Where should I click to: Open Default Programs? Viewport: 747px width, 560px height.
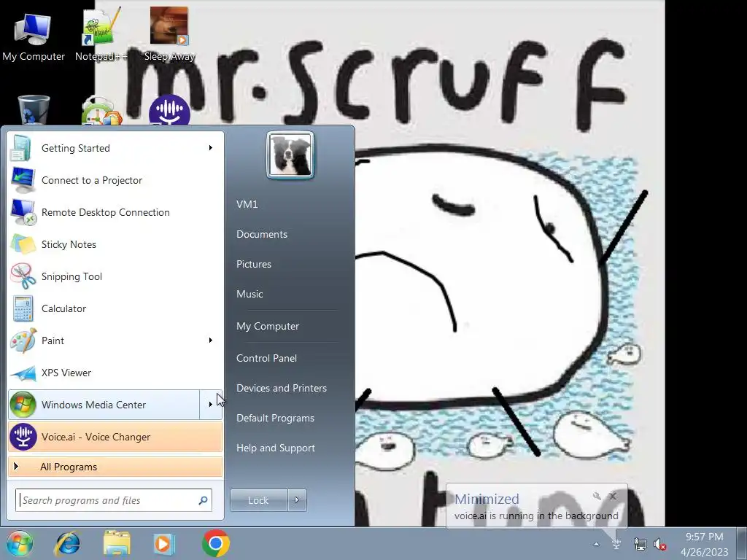click(275, 418)
